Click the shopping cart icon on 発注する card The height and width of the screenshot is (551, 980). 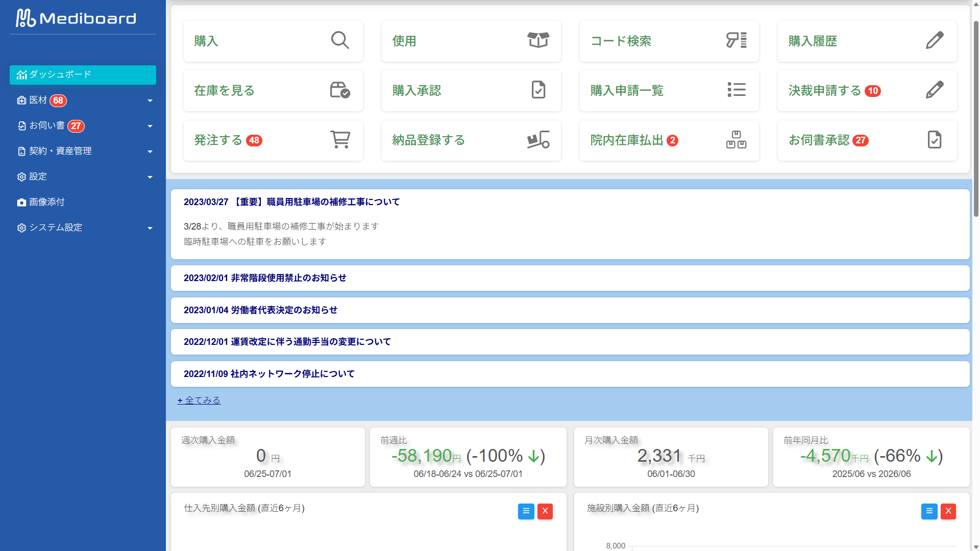click(x=340, y=139)
